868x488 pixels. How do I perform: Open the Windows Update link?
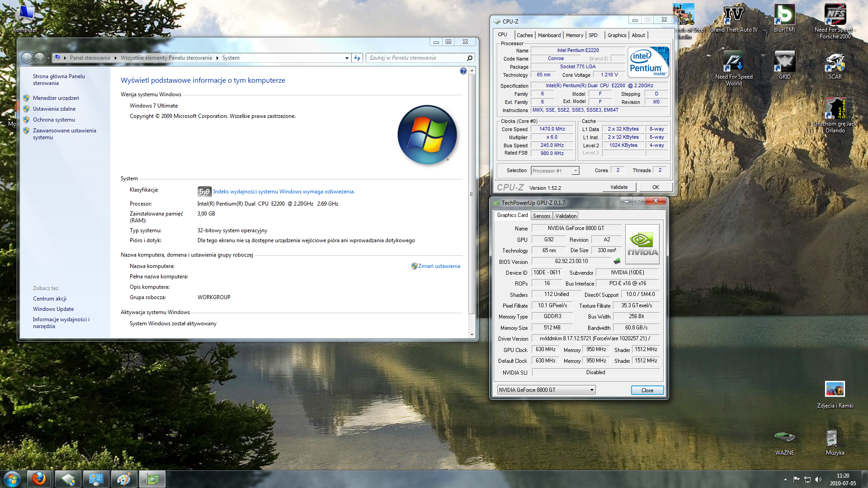tap(53, 309)
